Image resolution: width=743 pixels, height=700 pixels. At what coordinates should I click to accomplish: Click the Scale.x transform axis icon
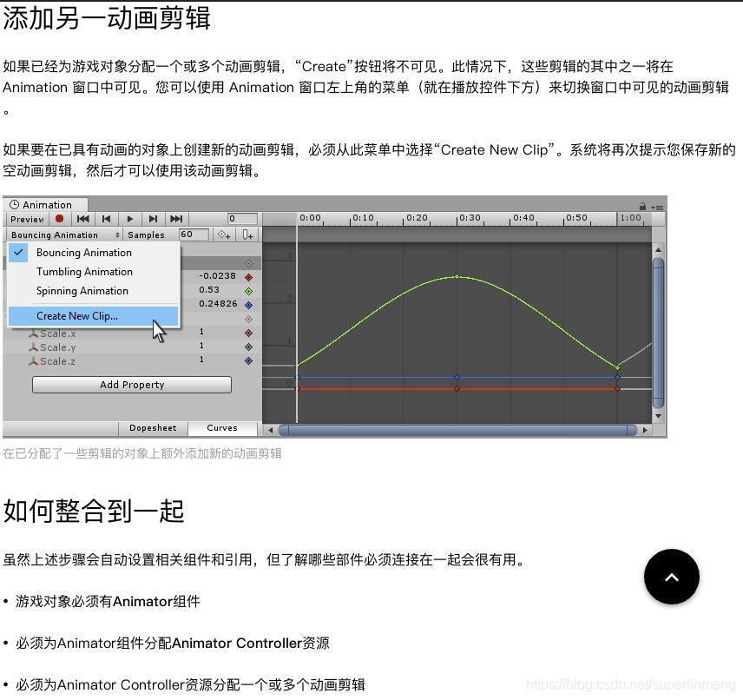[x=33, y=333]
